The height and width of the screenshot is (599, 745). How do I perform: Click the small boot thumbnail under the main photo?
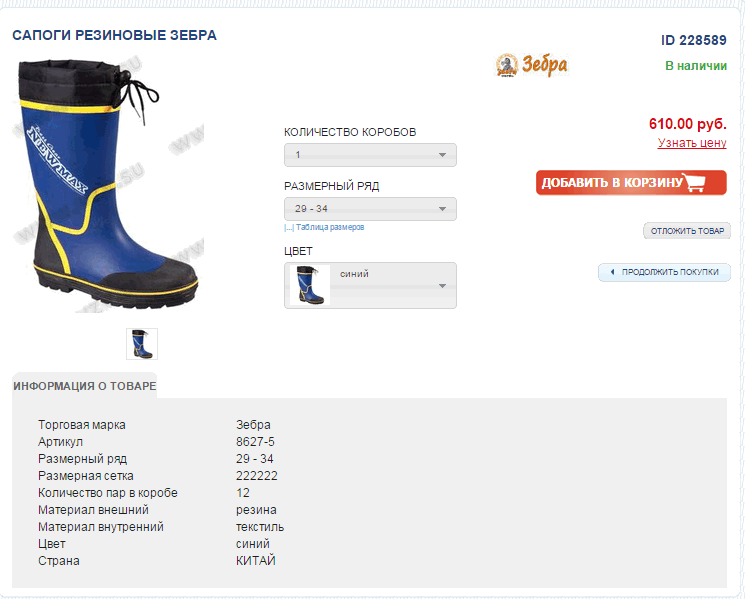pyautogui.click(x=142, y=343)
